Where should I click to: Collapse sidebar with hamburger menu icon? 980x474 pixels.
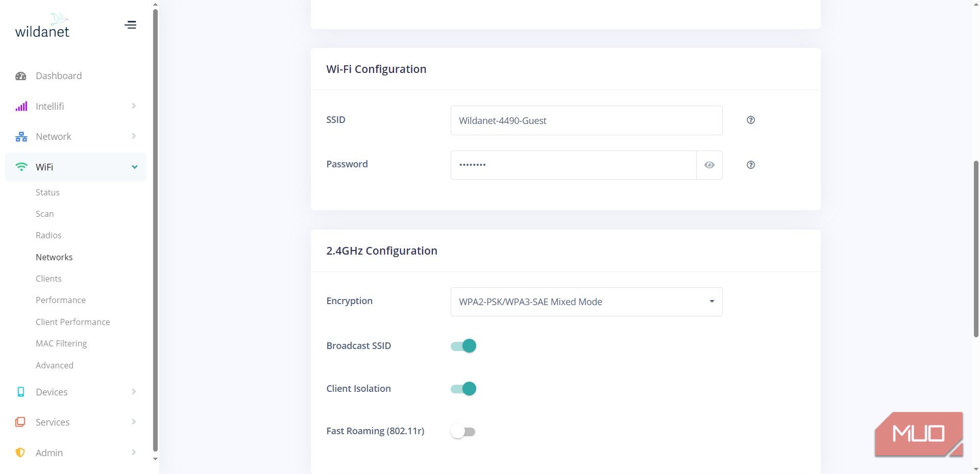[131, 24]
